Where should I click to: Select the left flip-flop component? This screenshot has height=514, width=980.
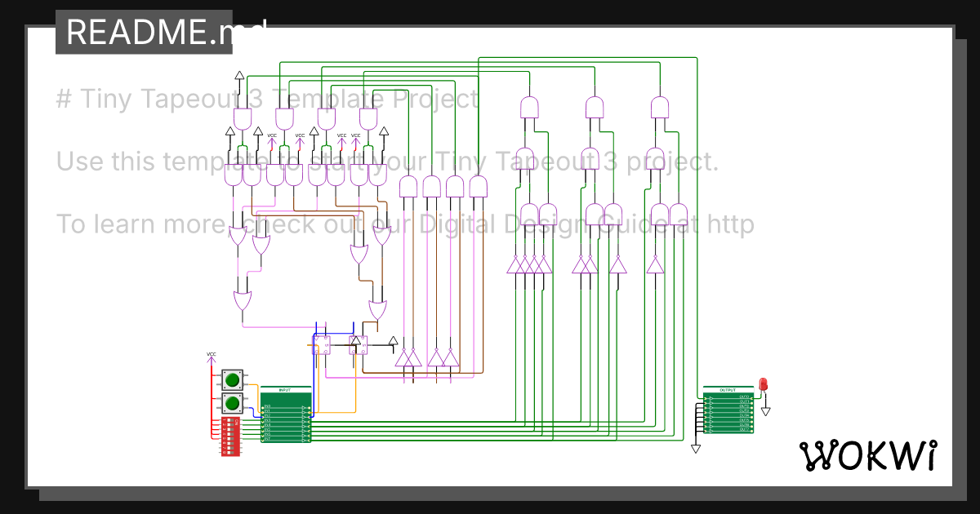(323, 345)
